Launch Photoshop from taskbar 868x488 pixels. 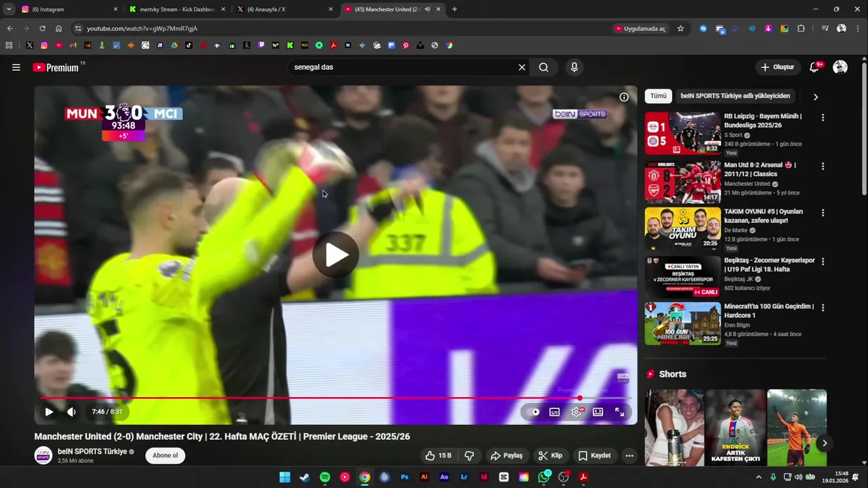pos(405,477)
